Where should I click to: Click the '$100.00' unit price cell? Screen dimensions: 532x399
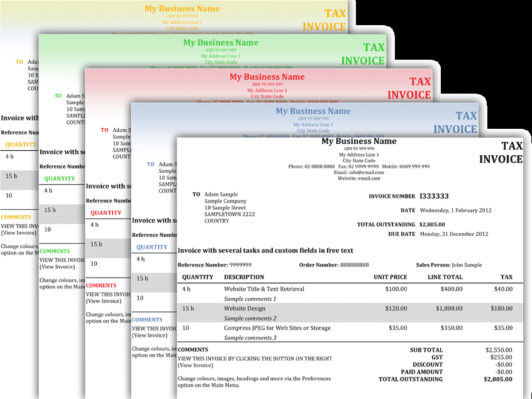[396, 289]
